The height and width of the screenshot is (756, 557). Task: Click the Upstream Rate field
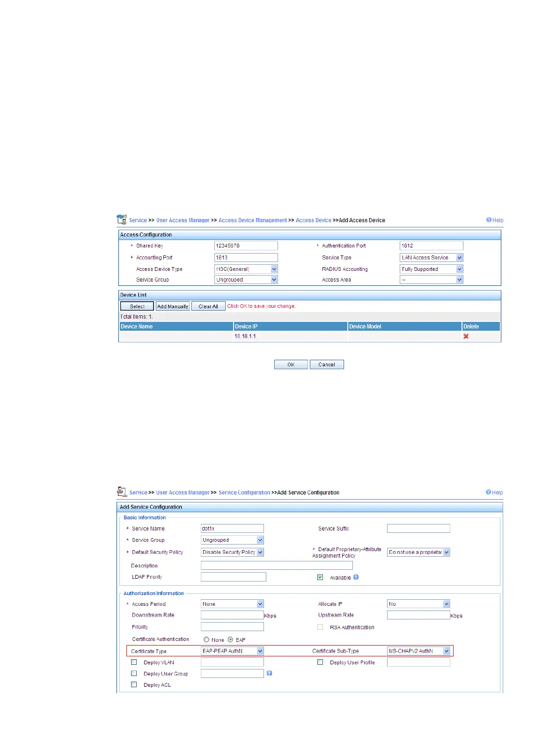click(419, 615)
